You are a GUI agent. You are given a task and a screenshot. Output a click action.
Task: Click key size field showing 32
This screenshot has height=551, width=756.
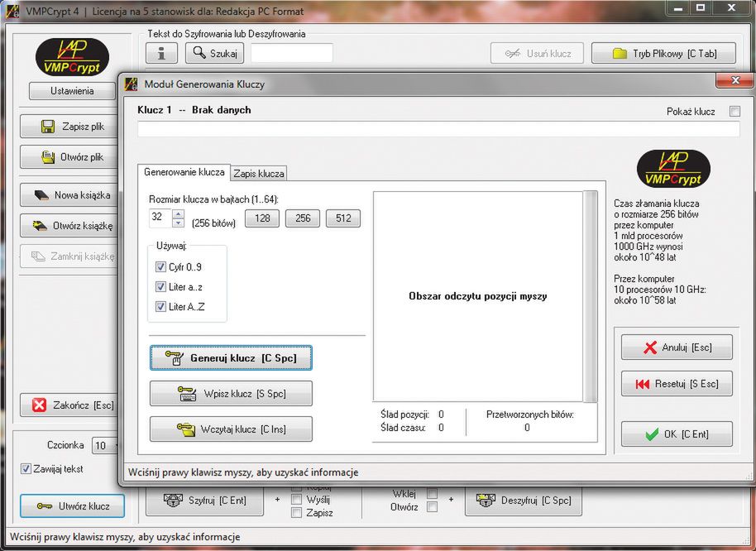[x=160, y=218]
